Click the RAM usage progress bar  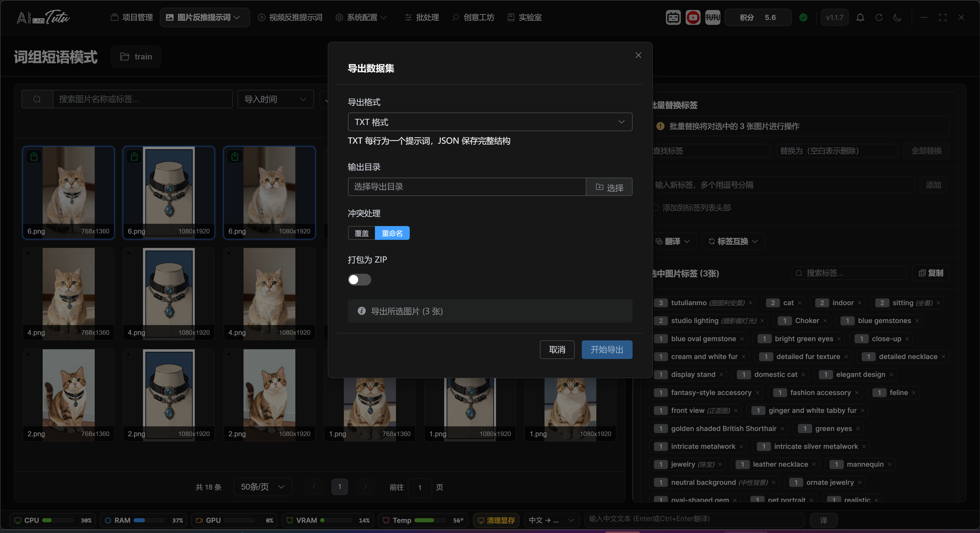[x=149, y=520]
